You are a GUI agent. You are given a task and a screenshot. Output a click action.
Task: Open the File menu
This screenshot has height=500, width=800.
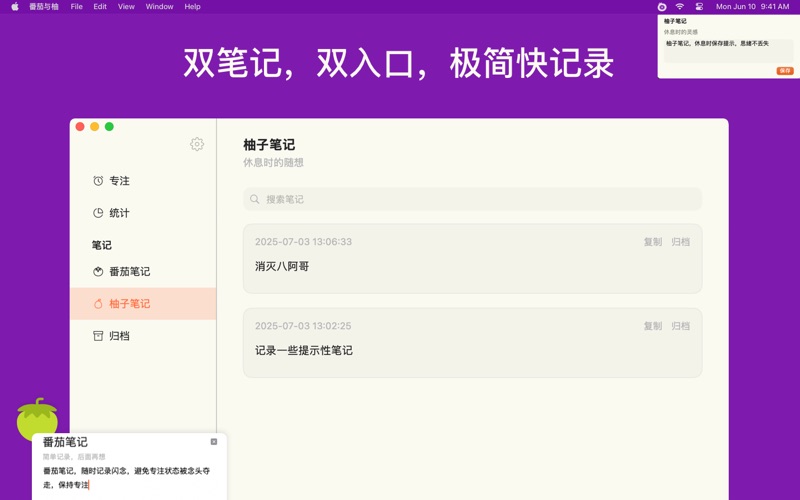(76, 7)
